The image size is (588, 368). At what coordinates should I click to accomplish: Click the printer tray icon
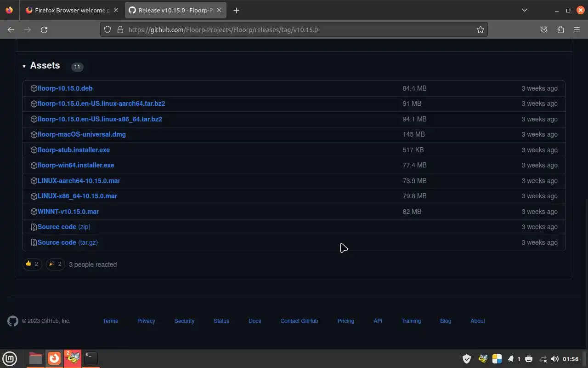[529, 359]
